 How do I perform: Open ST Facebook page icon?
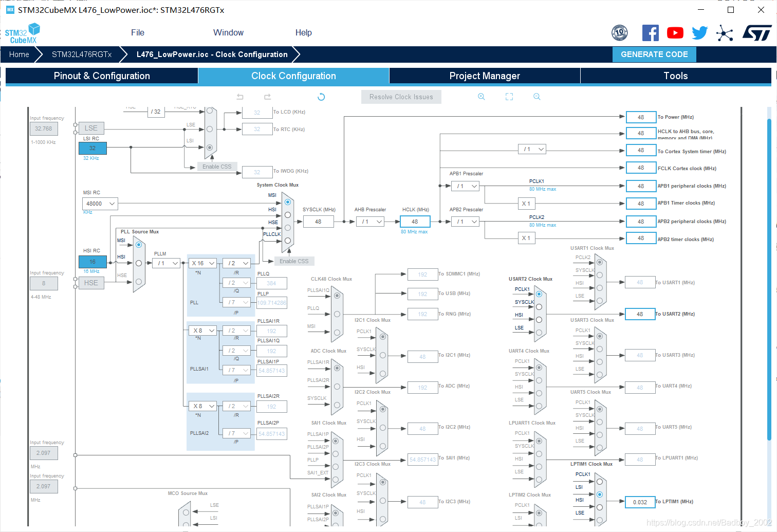click(x=651, y=33)
